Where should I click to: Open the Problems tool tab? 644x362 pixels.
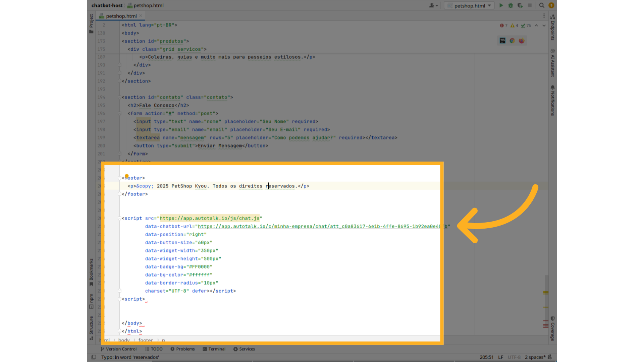(182, 349)
